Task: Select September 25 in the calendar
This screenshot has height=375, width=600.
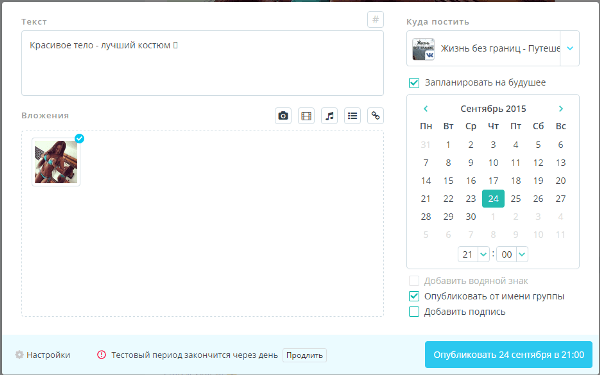Action: [x=516, y=199]
